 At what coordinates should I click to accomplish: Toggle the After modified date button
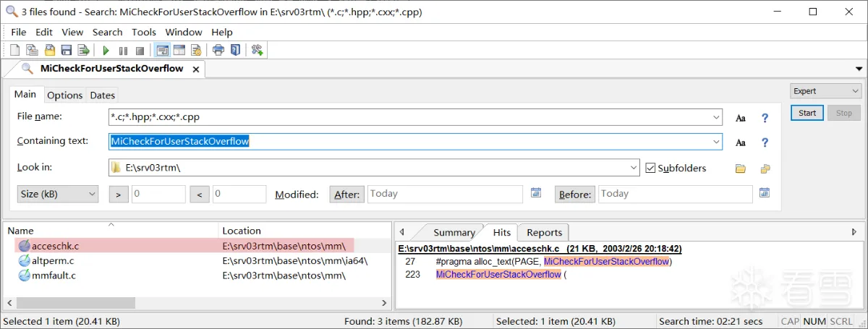coord(347,194)
